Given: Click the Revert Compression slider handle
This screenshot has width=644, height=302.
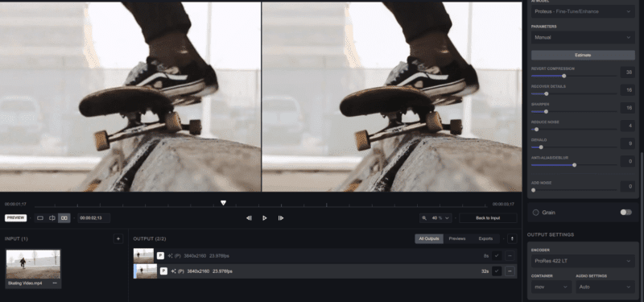Looking at the screenshot, I should point(564,76).
